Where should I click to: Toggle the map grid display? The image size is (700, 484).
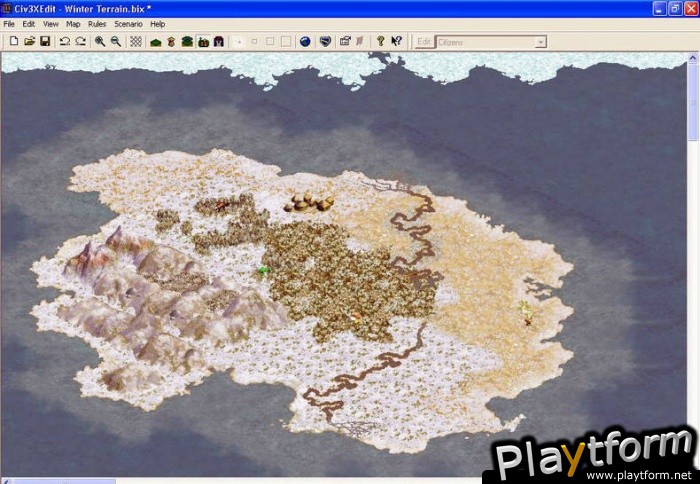pos(136,42)
